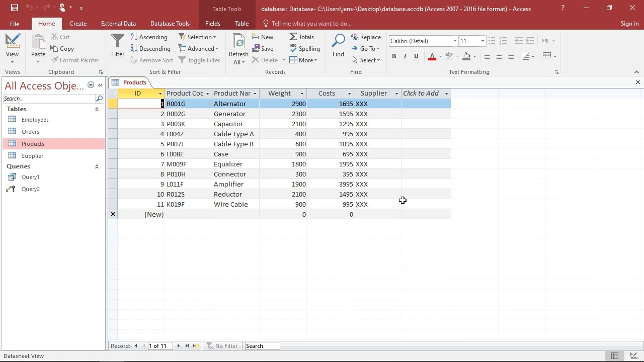644x362 pixels.
Task: Select the Amplifier product name cell
Action: (x=235, y=185)
